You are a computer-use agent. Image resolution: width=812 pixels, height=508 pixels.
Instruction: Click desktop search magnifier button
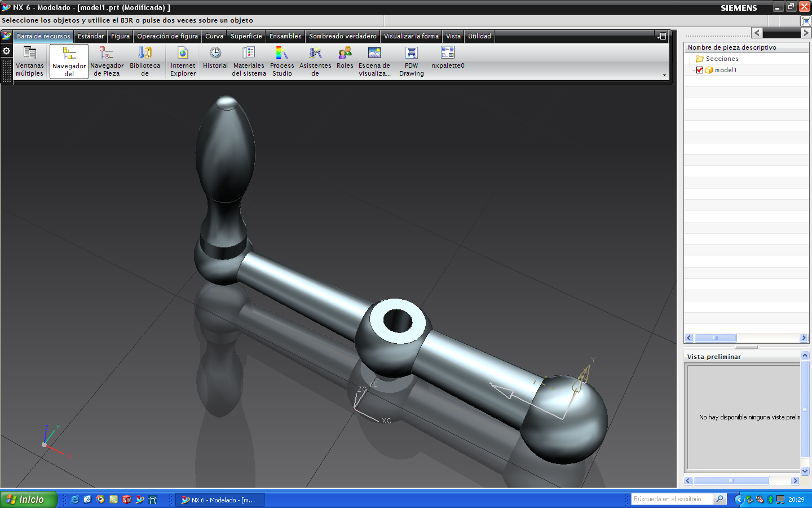720,499
